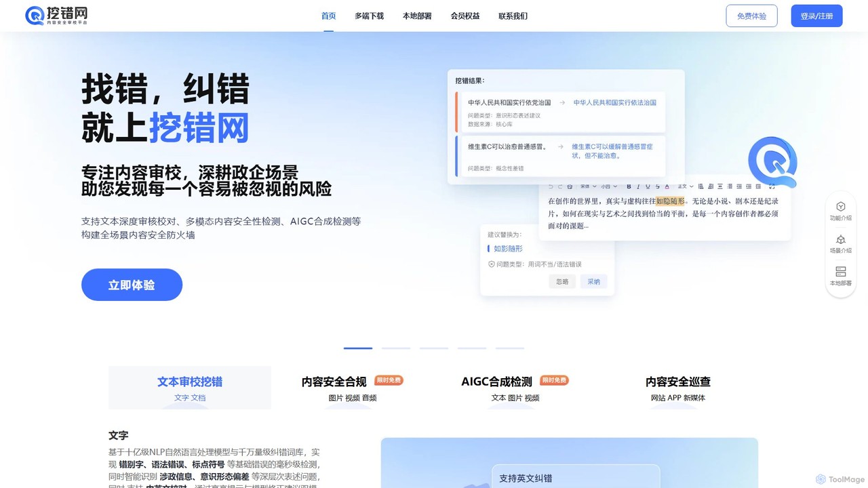Select the first carousel indicator
The height and width of the screenshot is (488, 868).
pyautogui.click(x=358, y=348)
